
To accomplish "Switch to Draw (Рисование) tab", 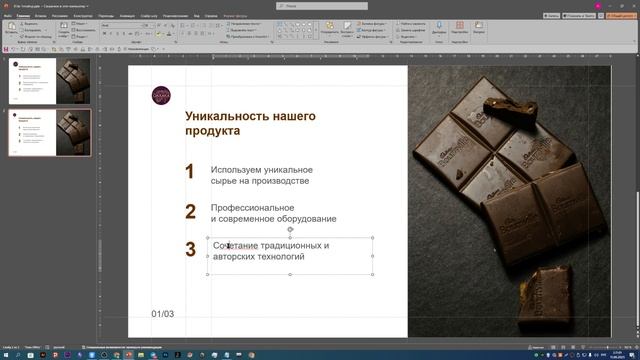I will click(x=60, y=16).
